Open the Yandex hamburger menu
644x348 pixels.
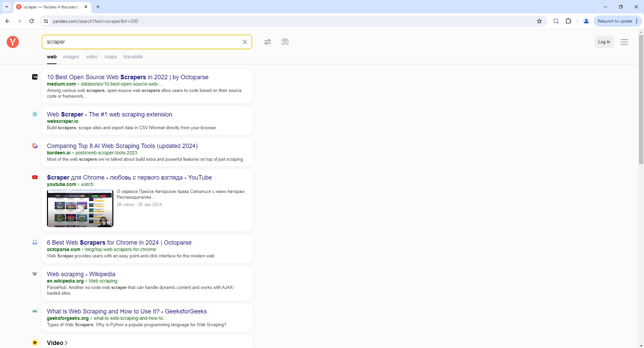pos(624,42)
